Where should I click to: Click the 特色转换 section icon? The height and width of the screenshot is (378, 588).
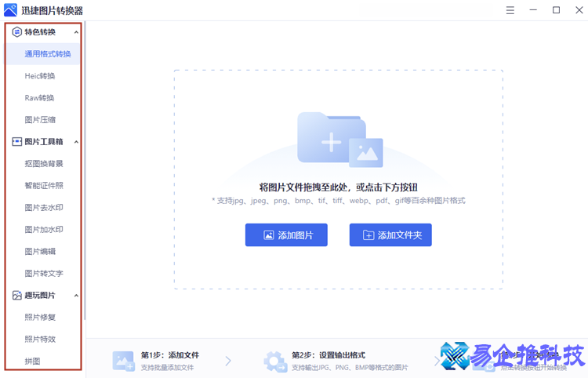(x=17, y=32)
